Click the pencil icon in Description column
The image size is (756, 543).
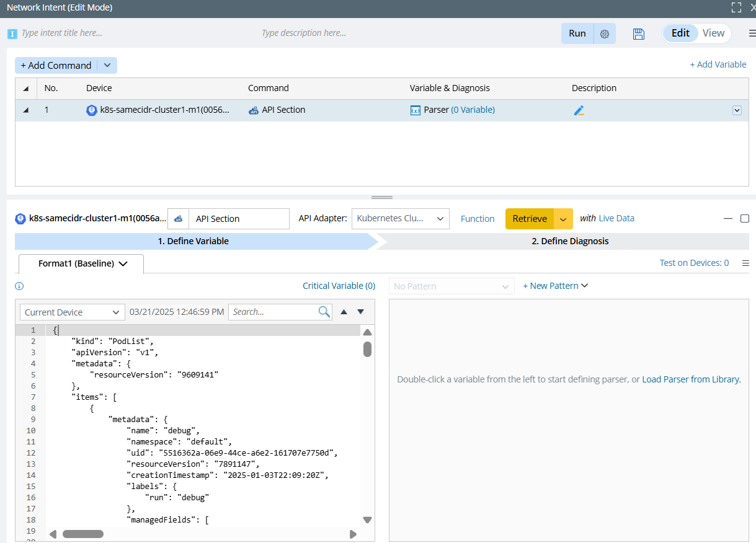tap(579, 110)
